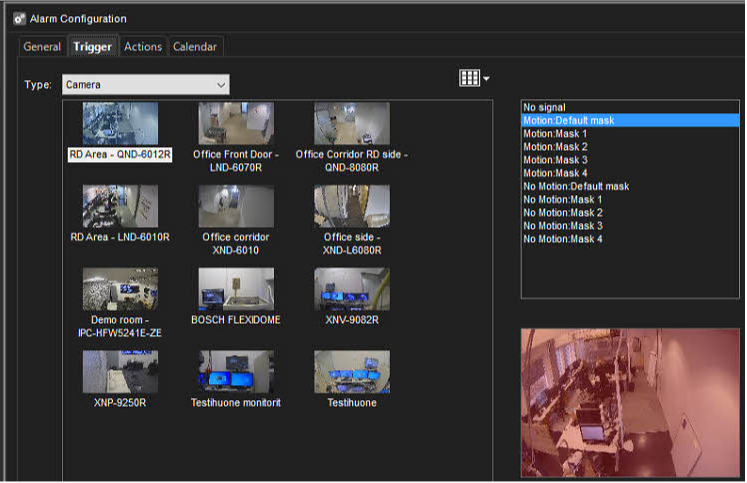The height and width of the screenshot is (483, 747).
Task: Go to the Calendar tab
Action: tap(194, 47)
